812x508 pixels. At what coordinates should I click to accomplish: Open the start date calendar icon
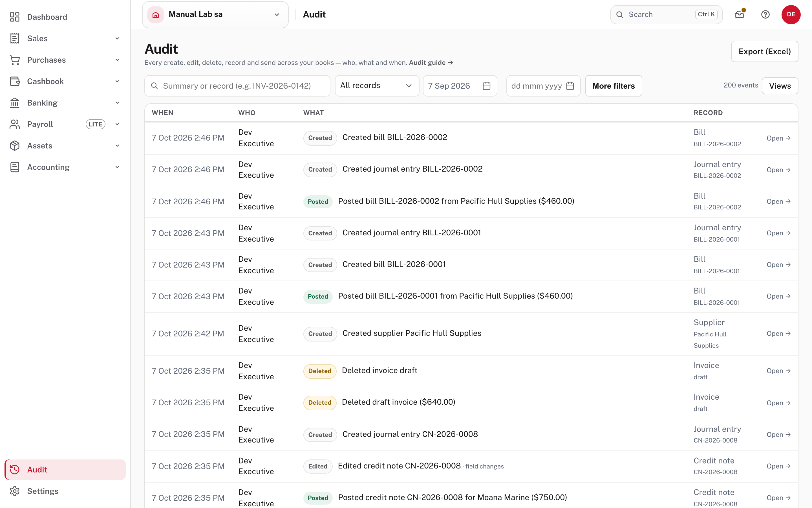pyautogui.click(x=487, y=86)
